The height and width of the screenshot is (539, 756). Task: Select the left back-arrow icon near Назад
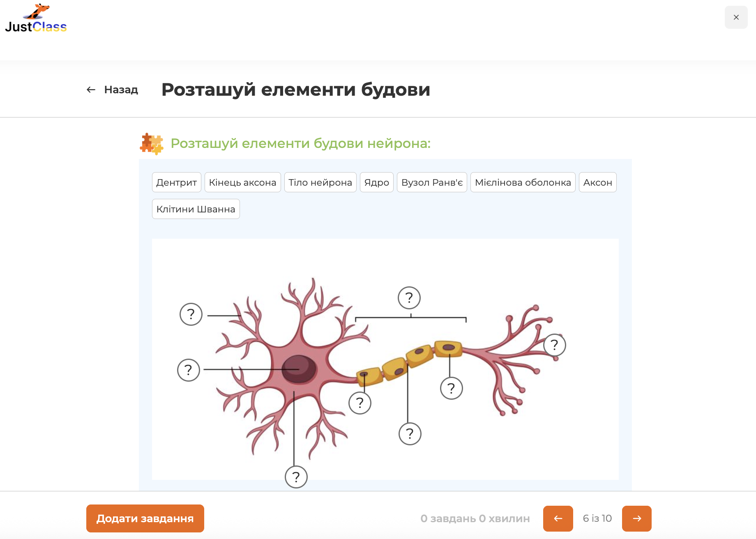(91, 90)
